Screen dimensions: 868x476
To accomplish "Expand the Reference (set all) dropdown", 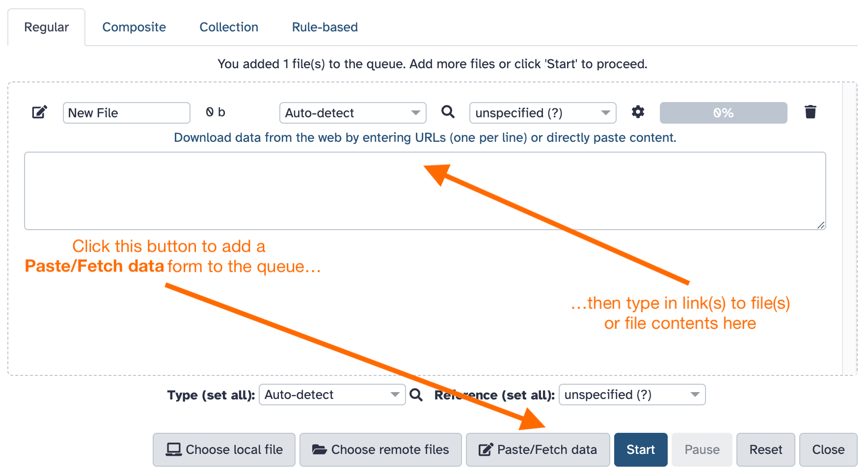I will click(x=632, y=395).
